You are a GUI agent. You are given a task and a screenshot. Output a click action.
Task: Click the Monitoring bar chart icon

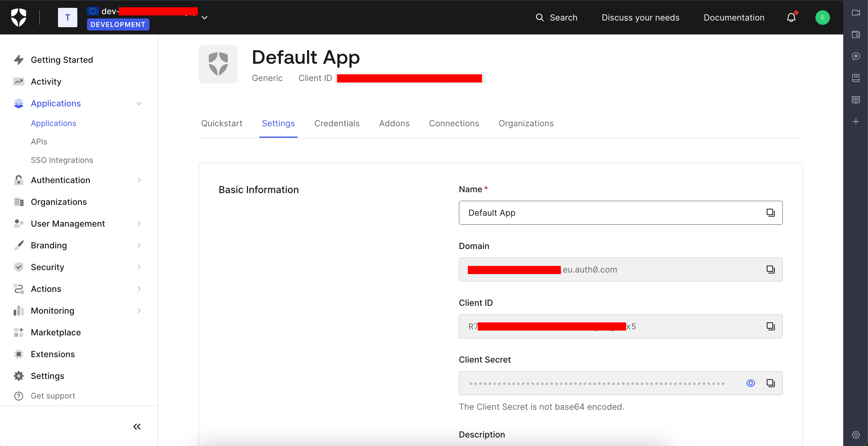18,311
